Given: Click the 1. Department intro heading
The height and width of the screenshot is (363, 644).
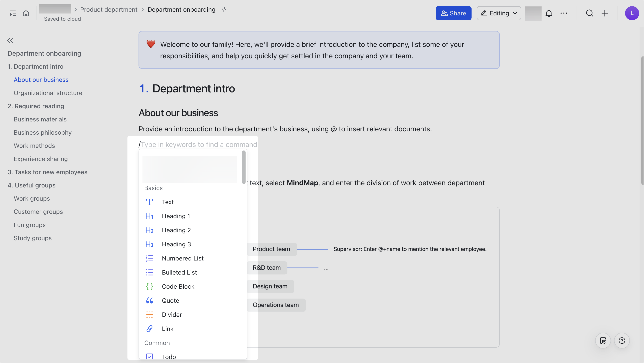Looking at the screenshot, I should (x=187, y=89).
